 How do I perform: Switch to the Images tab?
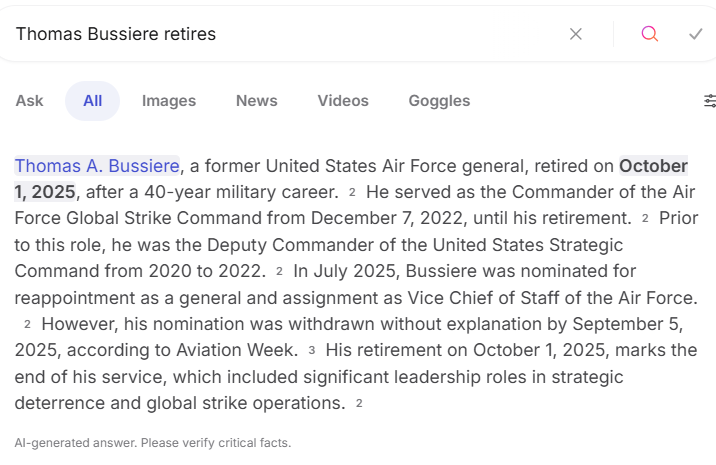tap(169, 101)
